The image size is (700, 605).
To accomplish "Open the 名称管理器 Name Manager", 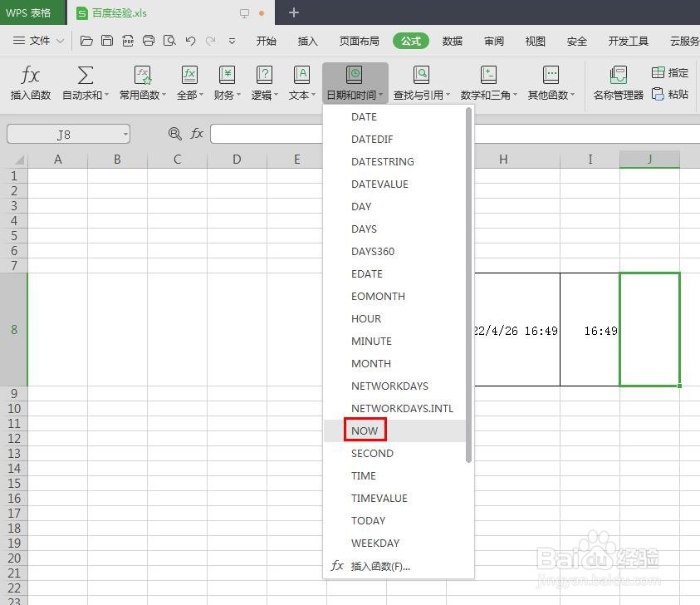I will [619, 82].
